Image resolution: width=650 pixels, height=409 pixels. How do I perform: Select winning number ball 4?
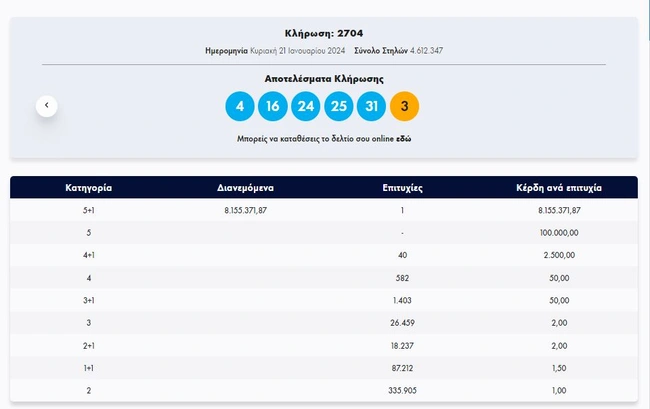coord(240,106)
